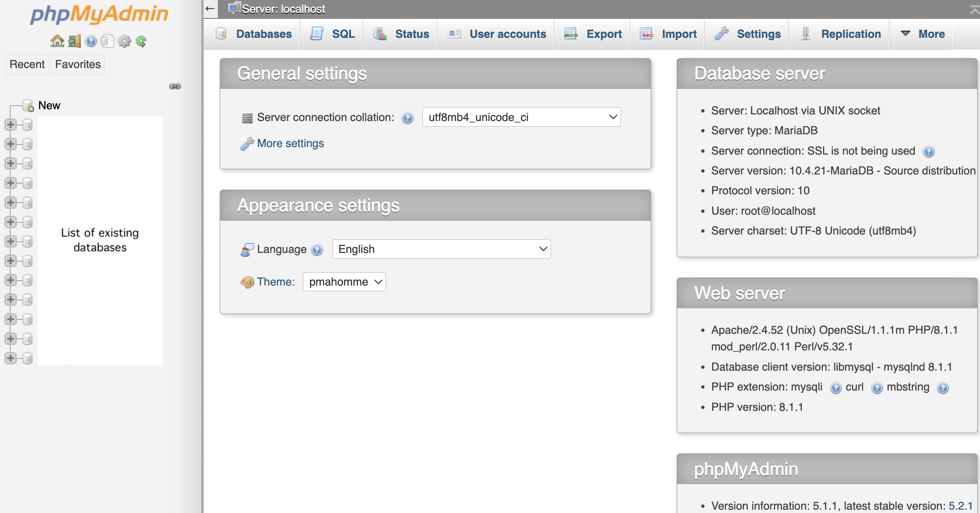Click the More settings link
Screen dimensions: 980x513
290,143
